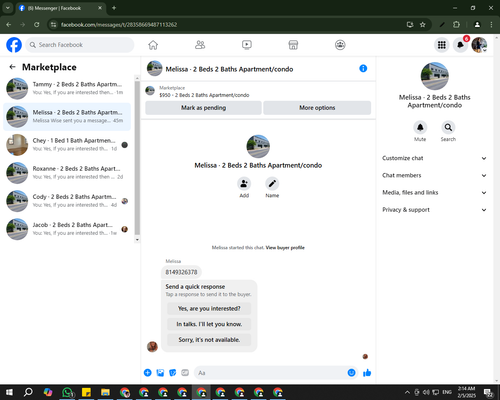Click the blue conversation info icon
Image resolution: width=500 pixels, height=400 pixels.
pyautogui.click(x=363, y=68)
